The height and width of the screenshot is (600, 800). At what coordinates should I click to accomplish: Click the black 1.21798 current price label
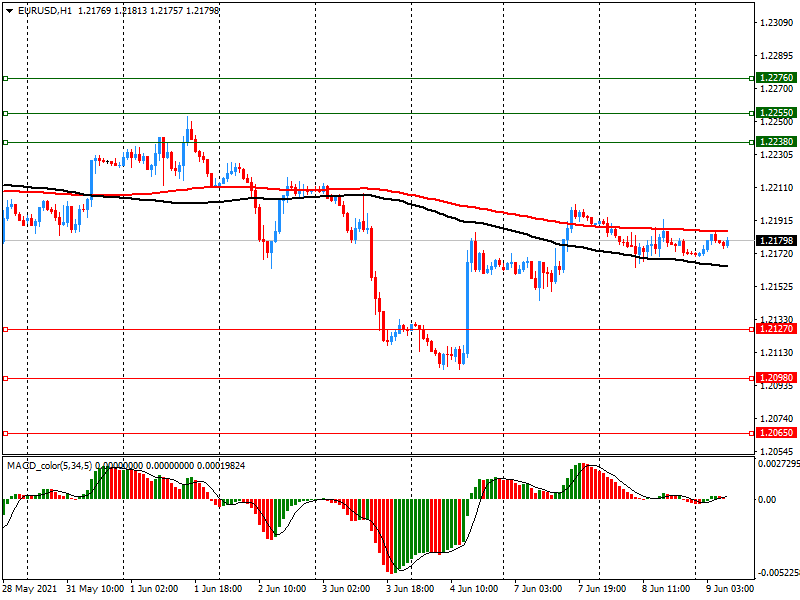point(776,241)
